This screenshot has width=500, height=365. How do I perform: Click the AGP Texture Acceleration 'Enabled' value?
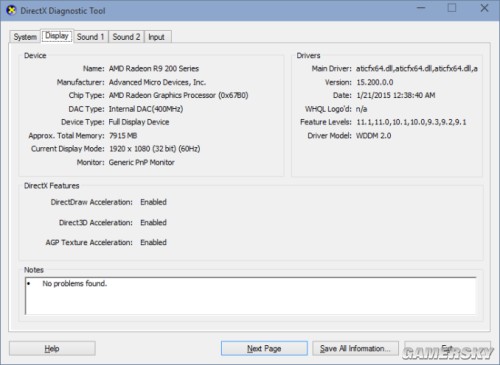pos(153,242)
